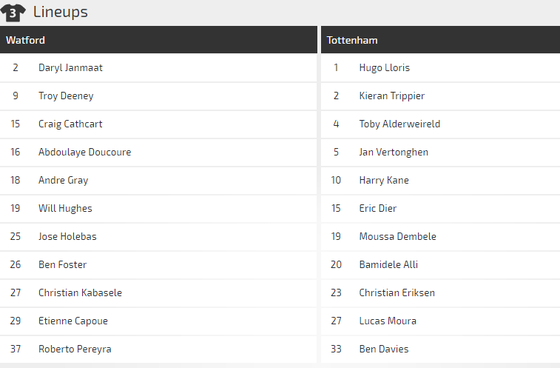
Task: Click Kieran Trippier name
Action: (x=392, y=96)
